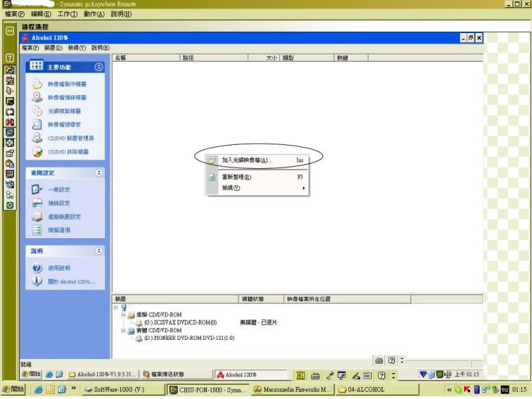Open pcAnywhere 檔案(F) menu
The width and height of the screenshot is (532, 399).
pos(15,14)
